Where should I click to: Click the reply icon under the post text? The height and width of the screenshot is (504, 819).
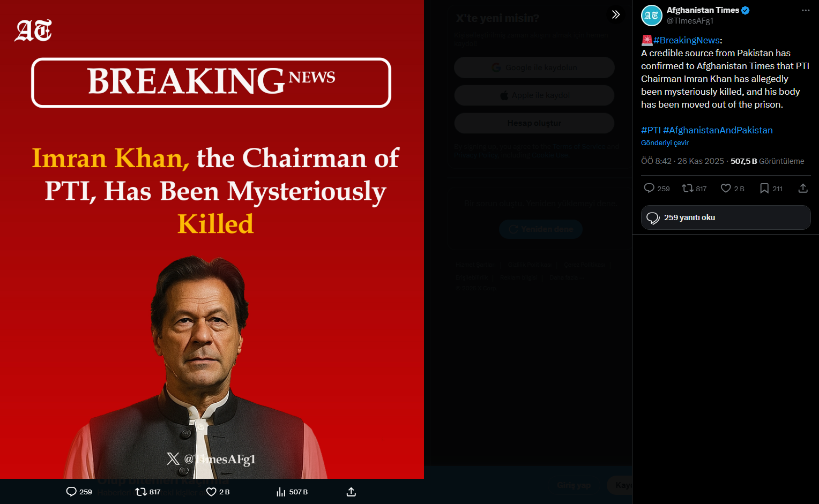(x=649, y=188)
